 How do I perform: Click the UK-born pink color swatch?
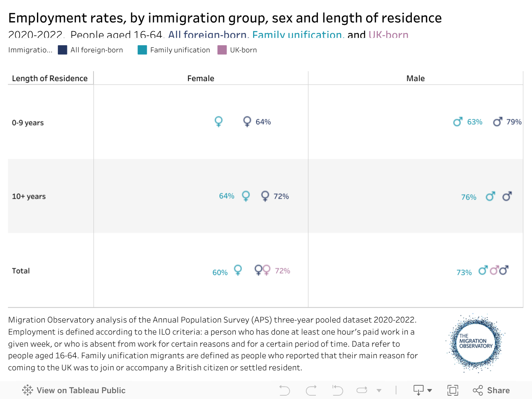point(222,50)
